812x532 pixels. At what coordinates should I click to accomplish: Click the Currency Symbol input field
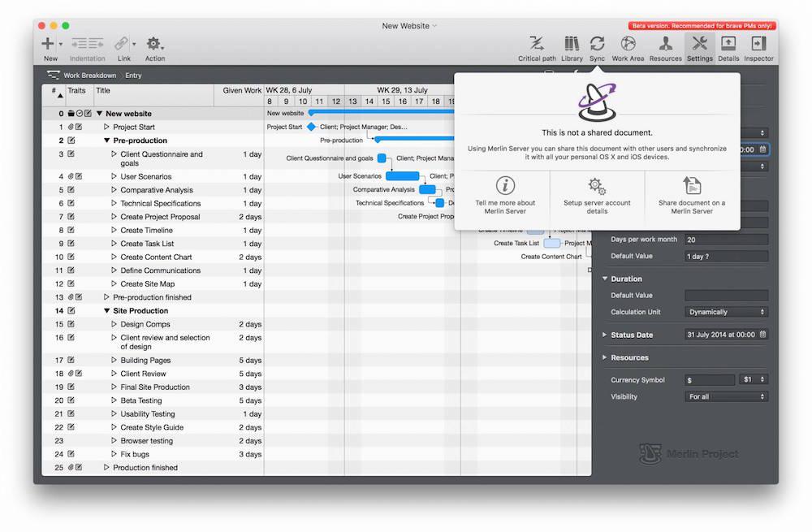pyautogui.click(x=709, y=379)
